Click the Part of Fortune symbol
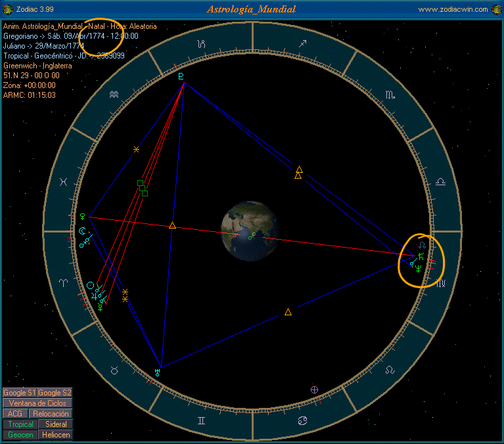 (315, 389)
